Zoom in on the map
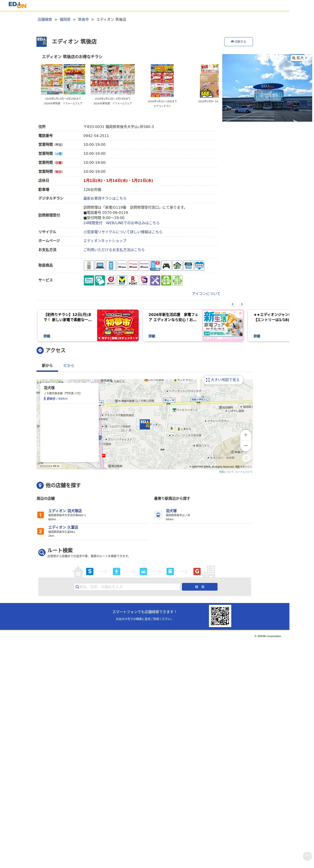 pyautogui.click(x=246, y=435)
